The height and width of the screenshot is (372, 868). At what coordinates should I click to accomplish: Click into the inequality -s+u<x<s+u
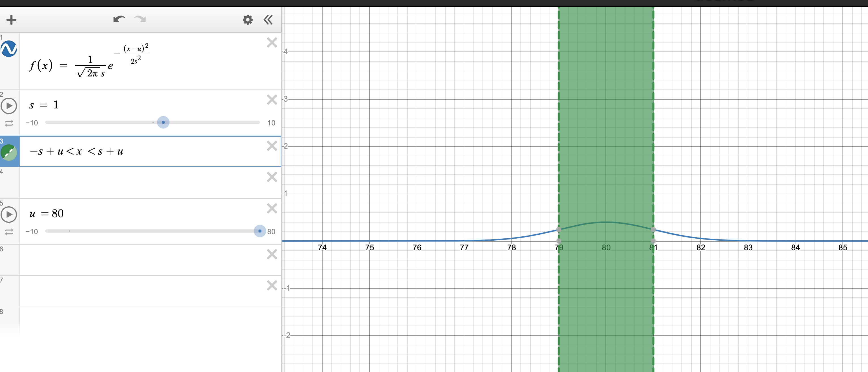pos(77,151)
